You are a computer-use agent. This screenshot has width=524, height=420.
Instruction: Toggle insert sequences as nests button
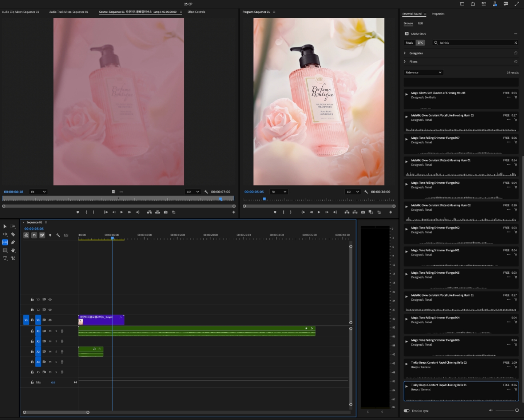(x=26, y=235)
